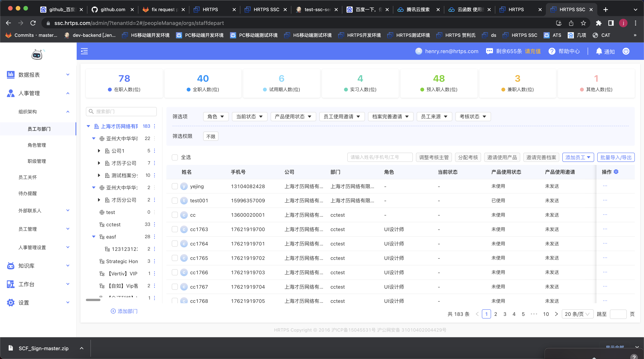This screenshot has height=359, width=644.
Task: Open the 员工来源 filter dropdown
Action: coord(434,117)
